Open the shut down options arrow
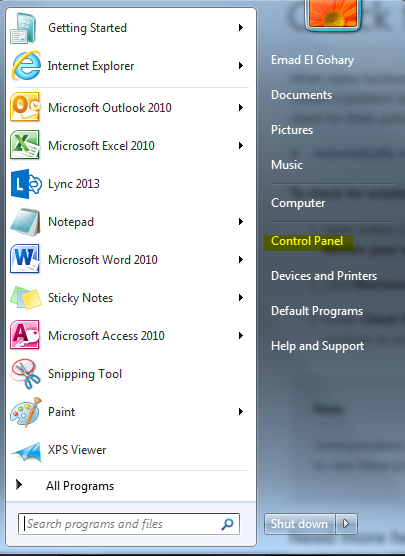Viewport: 405px width, 556px height. [346, 524]
